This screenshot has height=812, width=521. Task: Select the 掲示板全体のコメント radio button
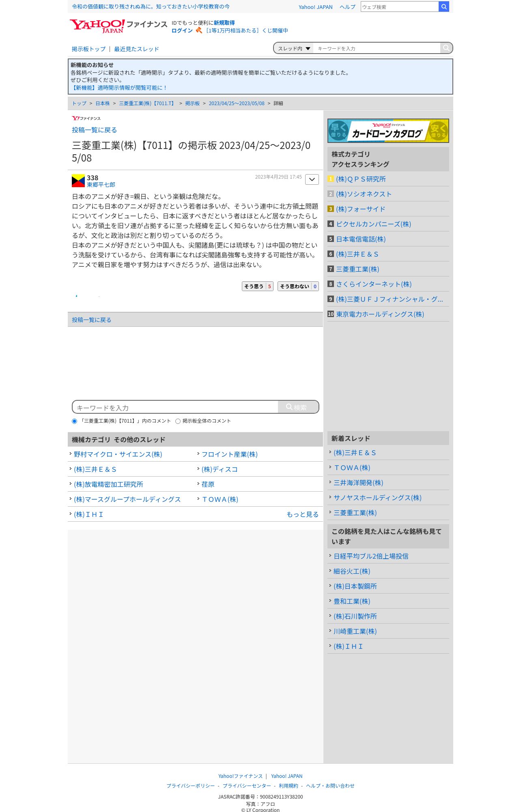(x=178, y=421)
